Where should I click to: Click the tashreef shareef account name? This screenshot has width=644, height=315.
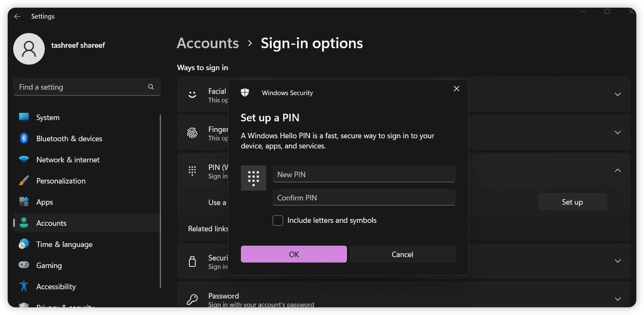(x=78, y=45)
